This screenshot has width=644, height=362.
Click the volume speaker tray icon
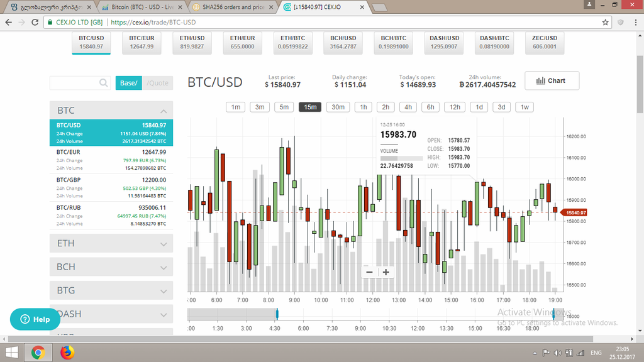[557, 353]
